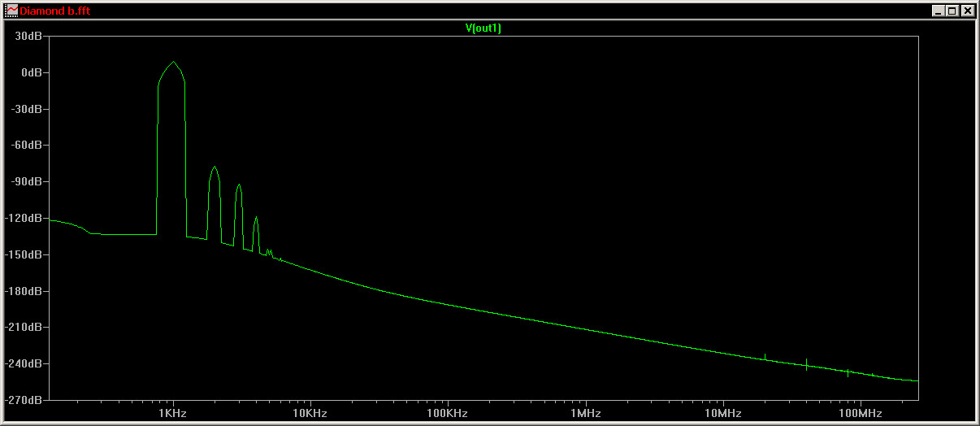Click the 10KHz frequency axis label
The width and height of the screenshot is (980, 426).
(x=310, y=414)
